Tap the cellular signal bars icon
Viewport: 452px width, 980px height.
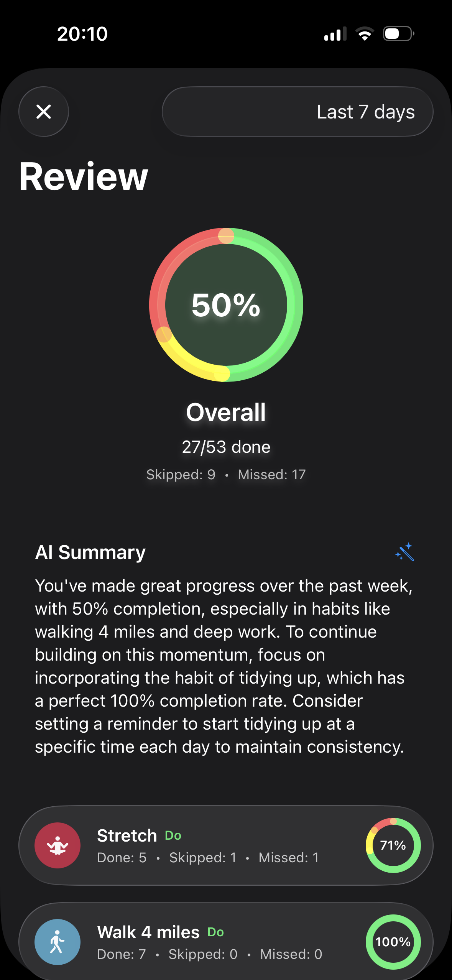click(335, 34)
